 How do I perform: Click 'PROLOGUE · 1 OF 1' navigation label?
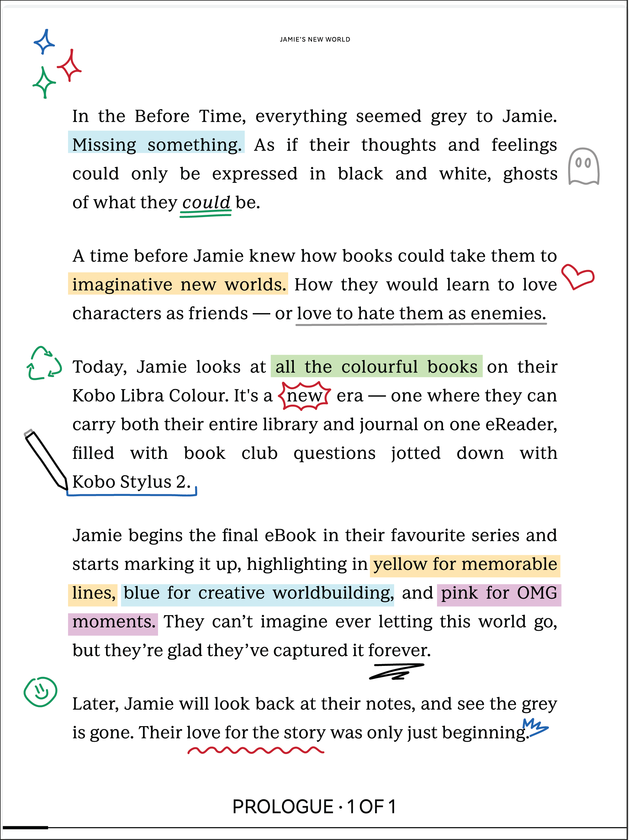[x=314, y=802]
